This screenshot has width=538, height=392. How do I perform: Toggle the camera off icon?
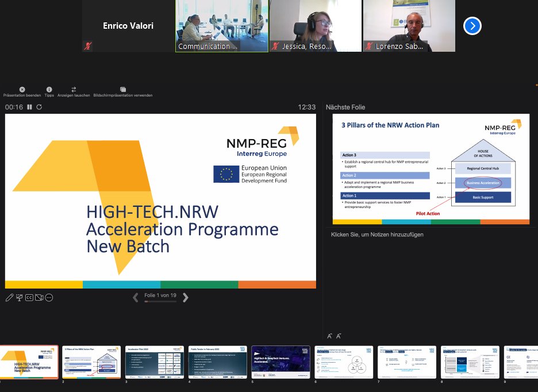(x=39, y=298)
